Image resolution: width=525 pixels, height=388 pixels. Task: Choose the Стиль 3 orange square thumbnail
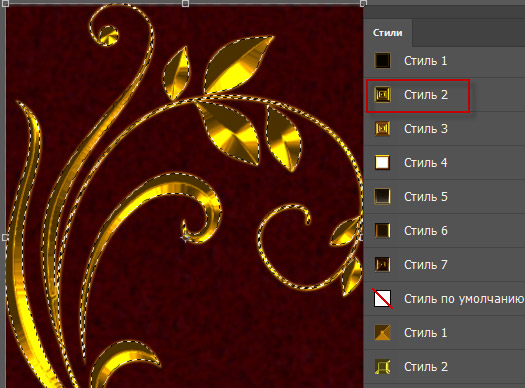(382, 129)
